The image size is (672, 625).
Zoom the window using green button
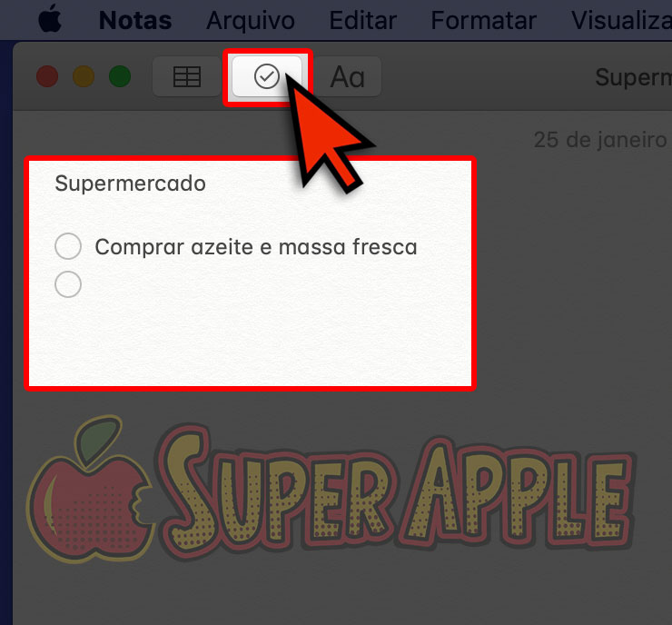(x=120, y=76)
